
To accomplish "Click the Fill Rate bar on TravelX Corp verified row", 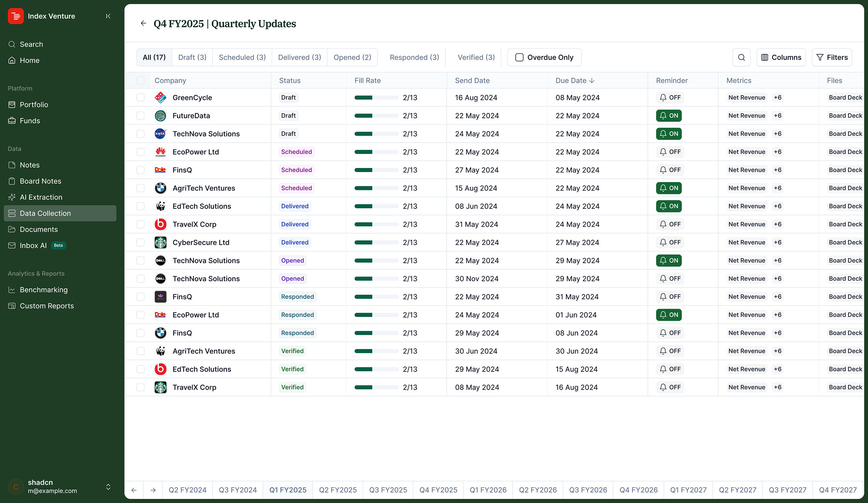I will coord(376,387).
